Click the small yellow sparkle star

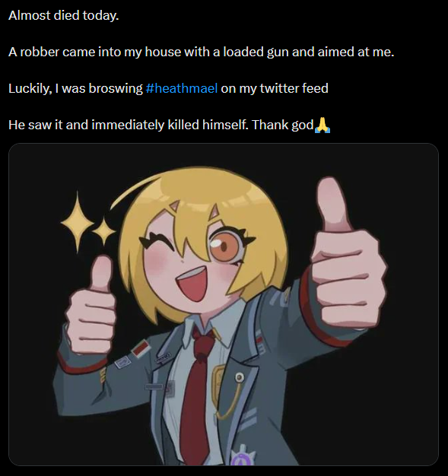[x=104, y=231]
